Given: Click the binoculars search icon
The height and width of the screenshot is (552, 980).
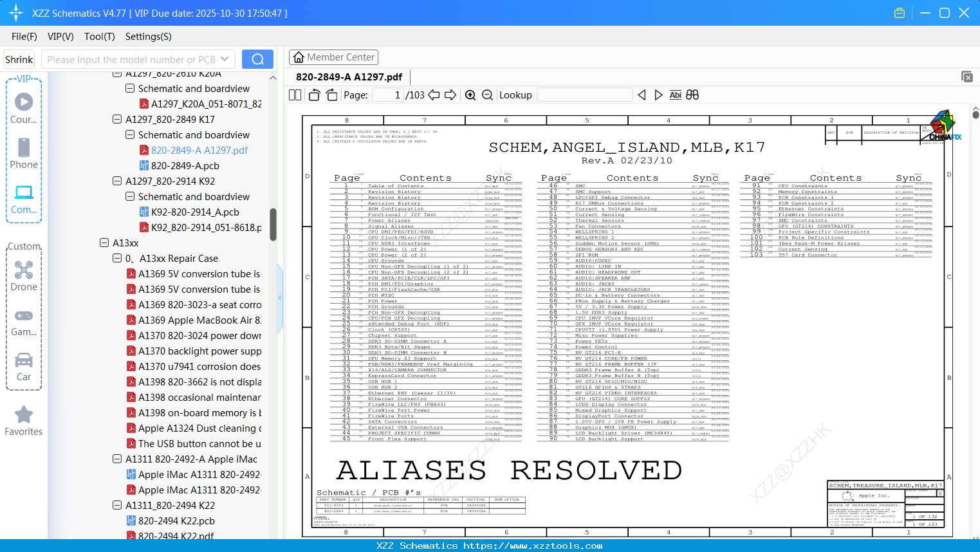Looking at the screenshot, I should [x=692, y=95].
